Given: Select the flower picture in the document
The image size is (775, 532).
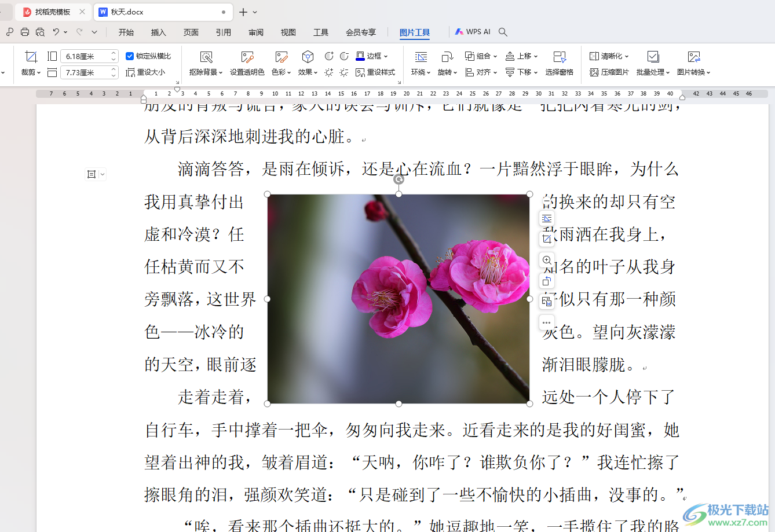Looking at the screenshot, I should click(x=399, y=299).
